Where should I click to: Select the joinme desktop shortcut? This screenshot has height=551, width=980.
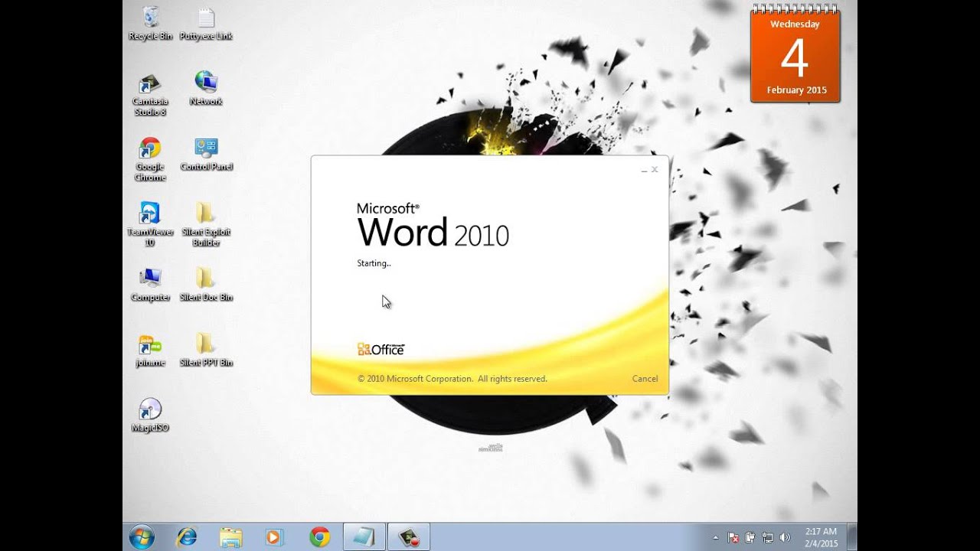click(x=150, y=350)
